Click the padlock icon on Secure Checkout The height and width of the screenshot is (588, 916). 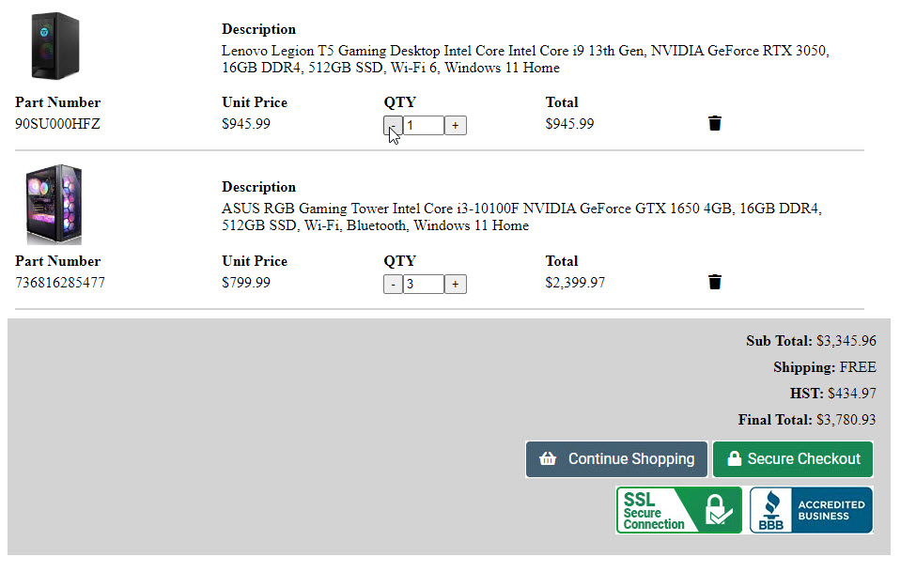coord(732,459)
